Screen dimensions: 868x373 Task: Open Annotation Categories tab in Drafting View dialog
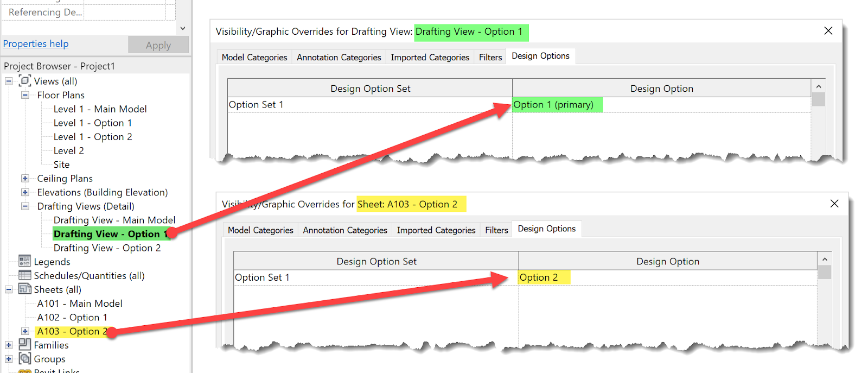[339, 57]
